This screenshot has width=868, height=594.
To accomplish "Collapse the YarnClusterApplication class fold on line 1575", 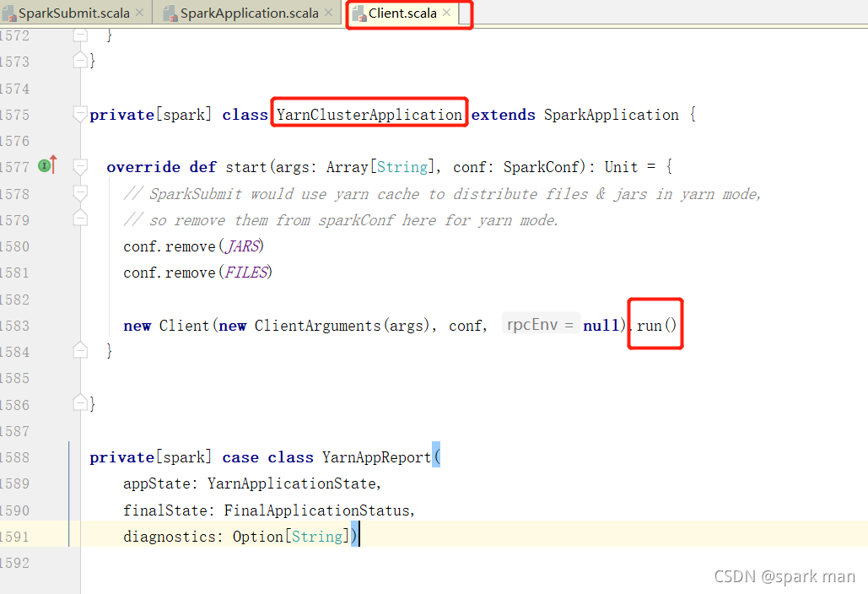I will coord(80,114).
